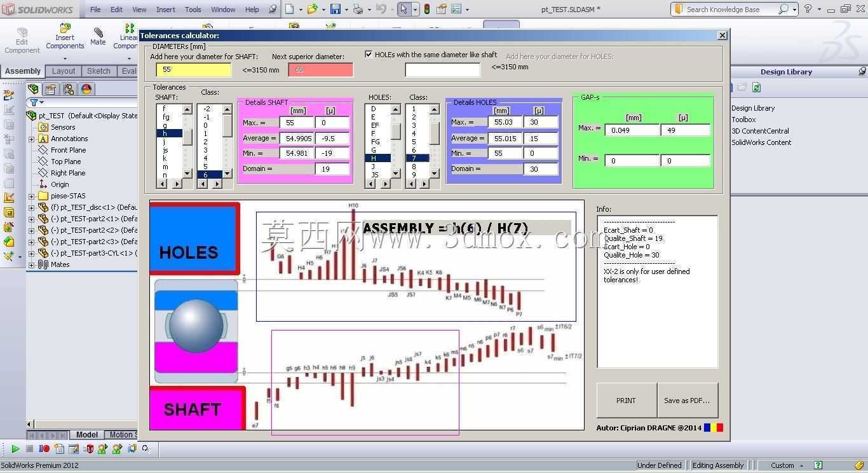This screenshot has width=868, height=473.
Task: Click the Print icon in top toolbar
Action: [x=358, y=9]
